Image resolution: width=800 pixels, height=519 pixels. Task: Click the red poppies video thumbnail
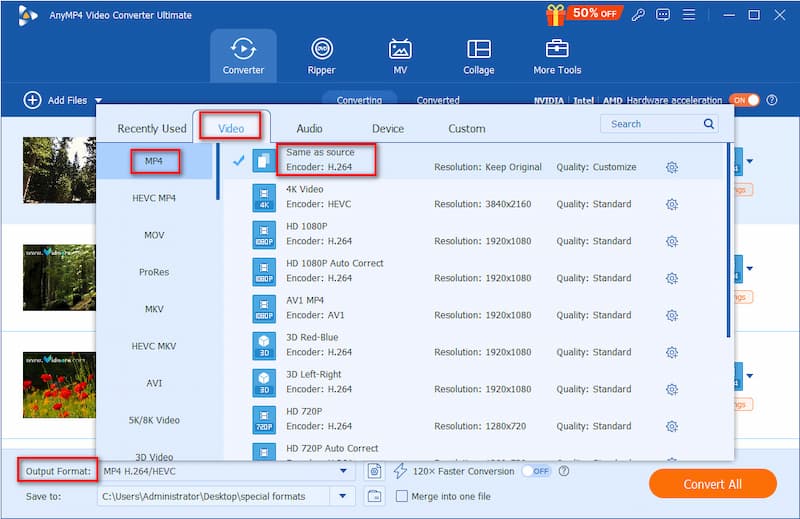tap(59, 385)
